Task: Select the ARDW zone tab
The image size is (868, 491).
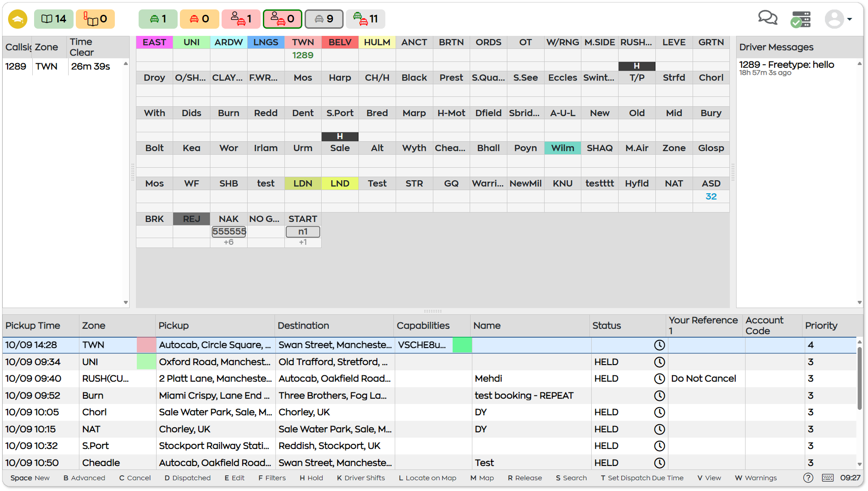Action: click(229, 42)
